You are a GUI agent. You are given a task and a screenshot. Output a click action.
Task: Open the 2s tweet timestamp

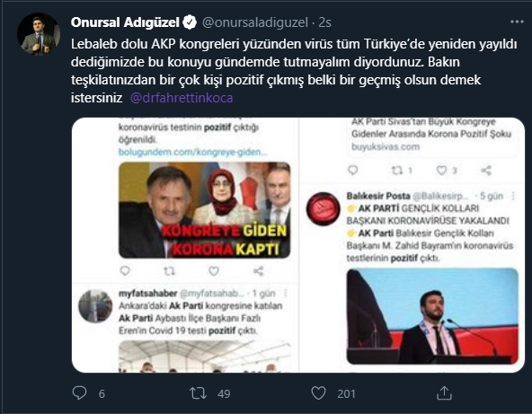coord(325,22)
